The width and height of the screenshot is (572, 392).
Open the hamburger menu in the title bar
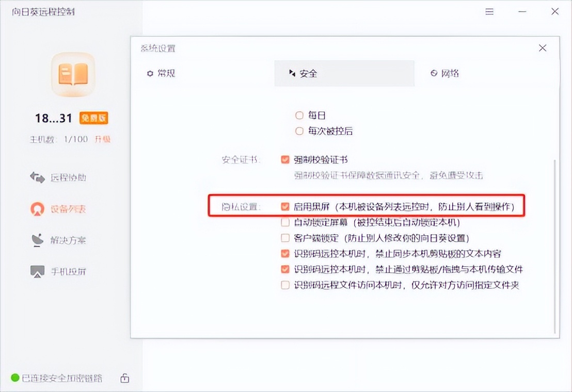pyautogui.click(x=488, y=11)
